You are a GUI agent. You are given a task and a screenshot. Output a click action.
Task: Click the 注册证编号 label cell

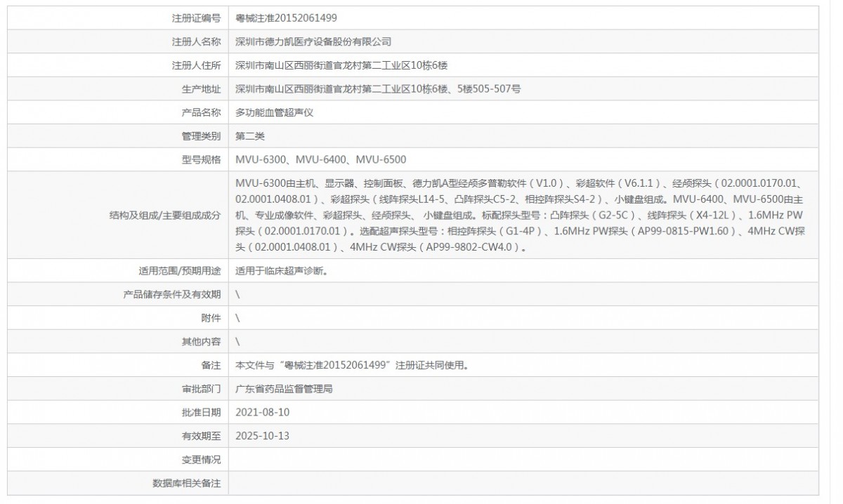(x=196, y=18)
